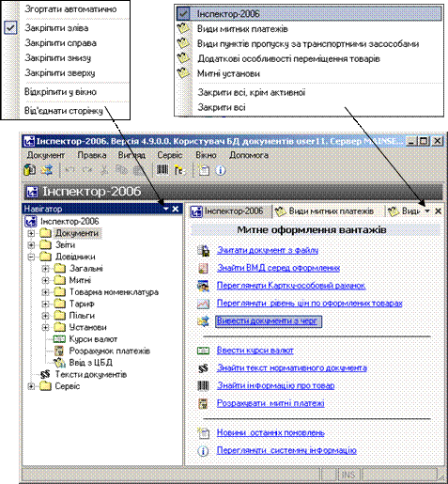
Task: Open the Навігатор panel dropdown arrow
Action: click(166, 209)
